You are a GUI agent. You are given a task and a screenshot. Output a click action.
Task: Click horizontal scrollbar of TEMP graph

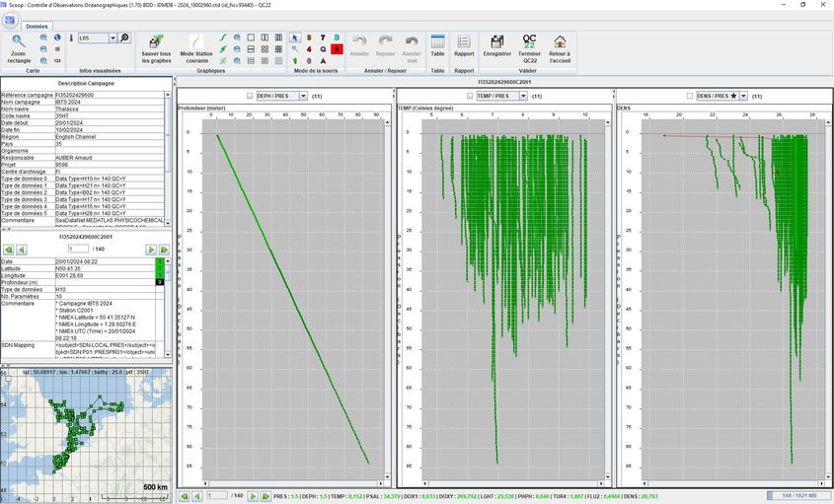tap(516, 484)
